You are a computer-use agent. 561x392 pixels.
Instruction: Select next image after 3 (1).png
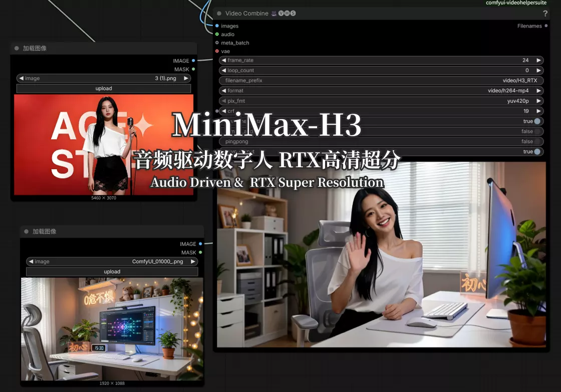[x=186, y=78]
